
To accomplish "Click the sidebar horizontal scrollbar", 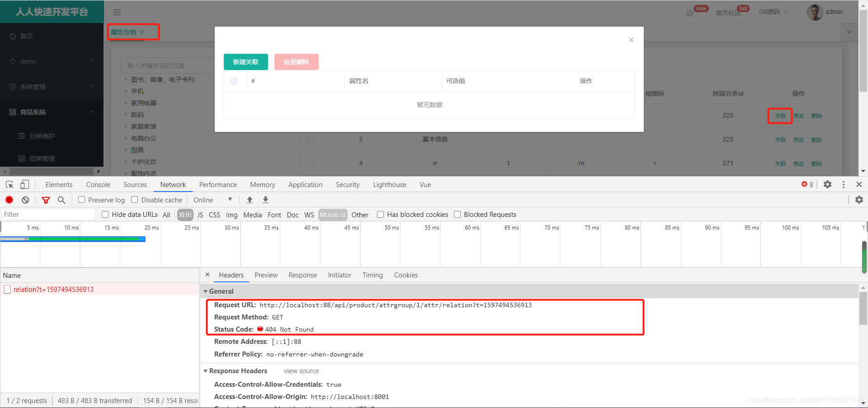I will (52, 171).
